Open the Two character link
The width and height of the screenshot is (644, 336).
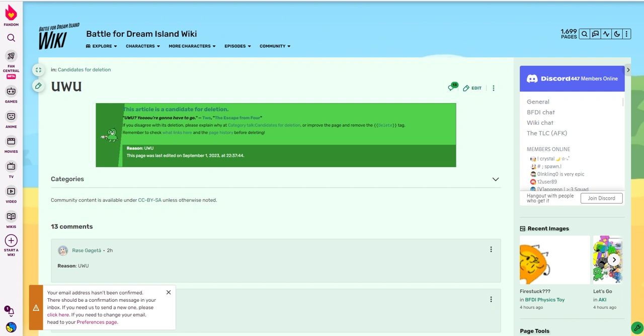206,118
